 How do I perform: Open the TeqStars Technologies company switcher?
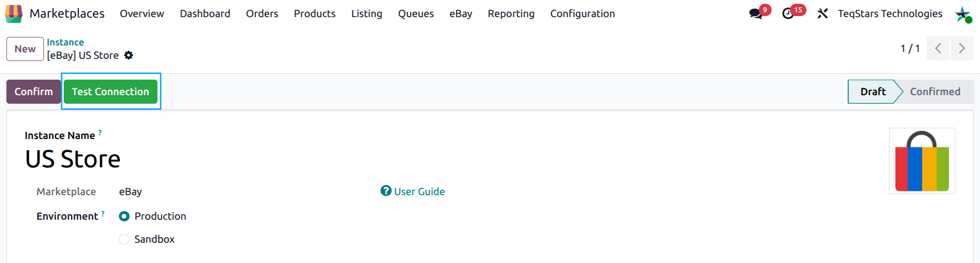(890, 14)
